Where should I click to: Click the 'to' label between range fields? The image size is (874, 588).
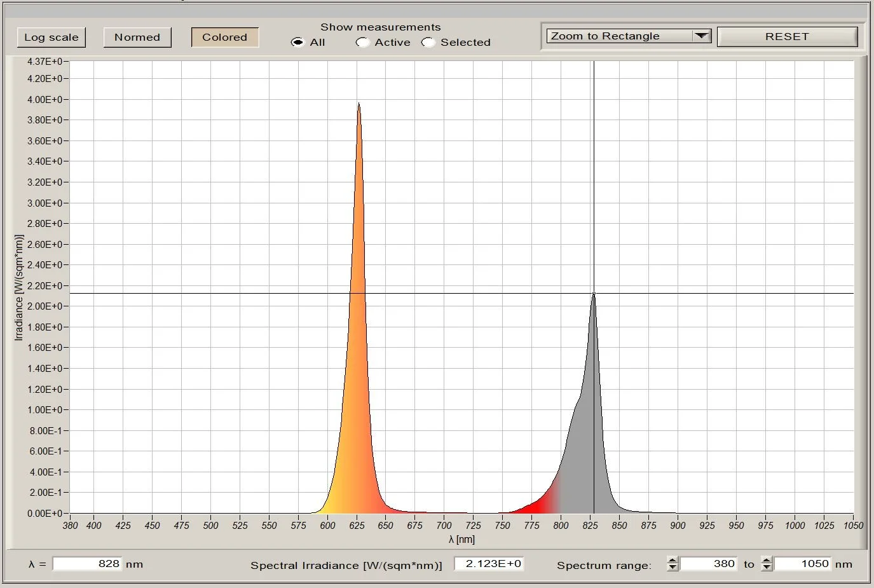[x=749, y=564]
